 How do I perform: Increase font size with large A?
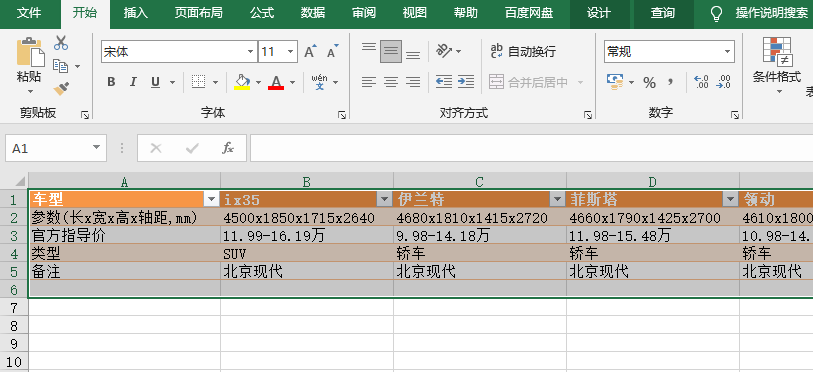[310, 52]
